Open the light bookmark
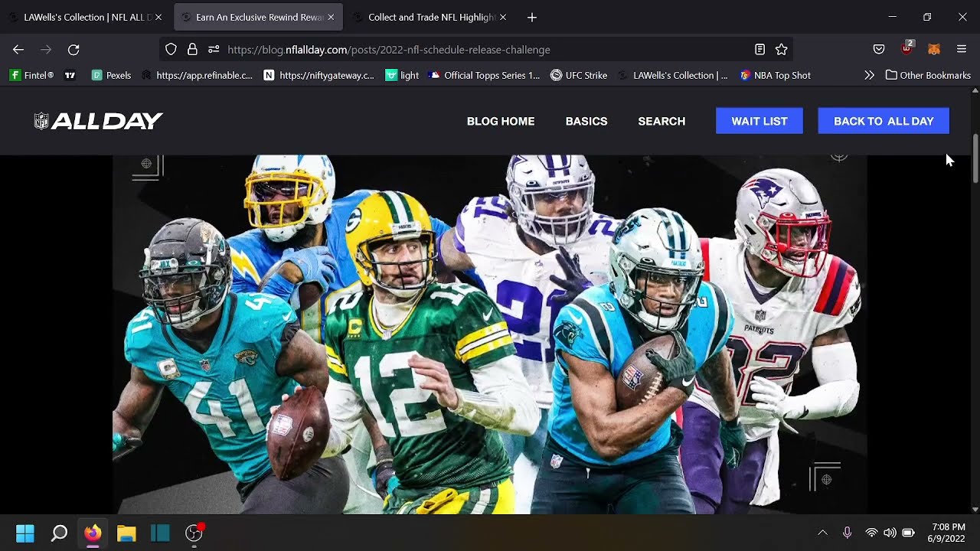 pos(402,75)
